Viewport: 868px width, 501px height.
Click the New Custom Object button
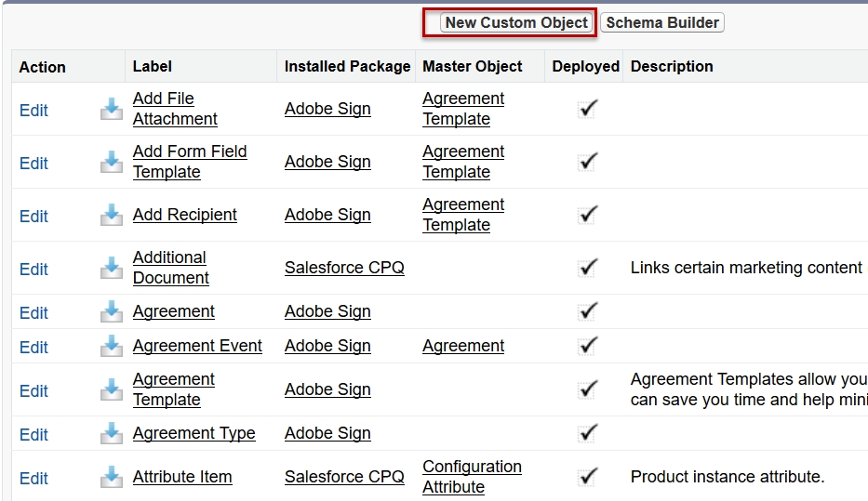[516, 22]
